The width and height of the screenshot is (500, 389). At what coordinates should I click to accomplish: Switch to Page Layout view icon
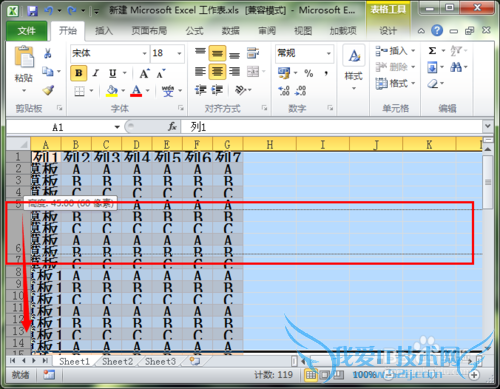click(x=324, y=375)
